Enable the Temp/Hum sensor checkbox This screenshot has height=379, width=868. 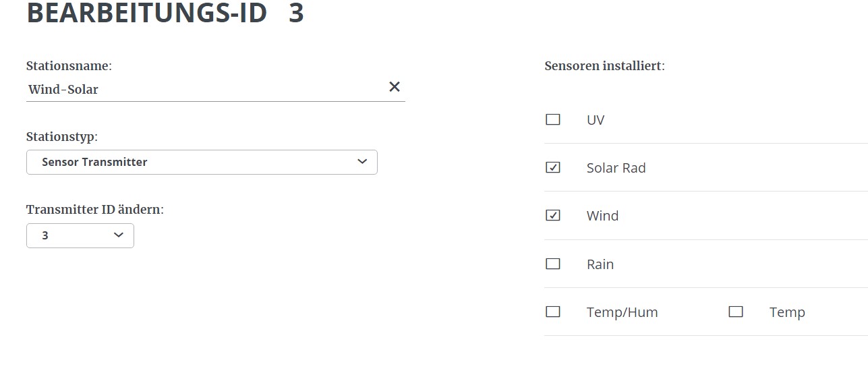coord(553,312)
